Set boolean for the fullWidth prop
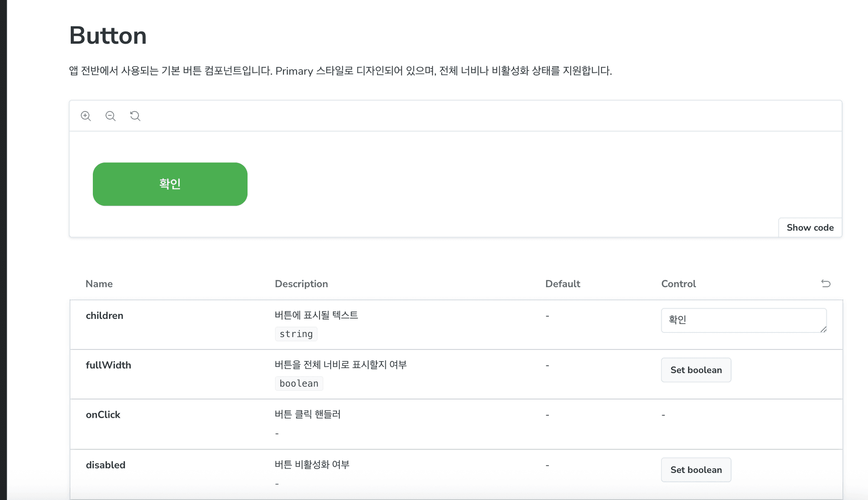This screenshot has height=500, width=868. 696,370
